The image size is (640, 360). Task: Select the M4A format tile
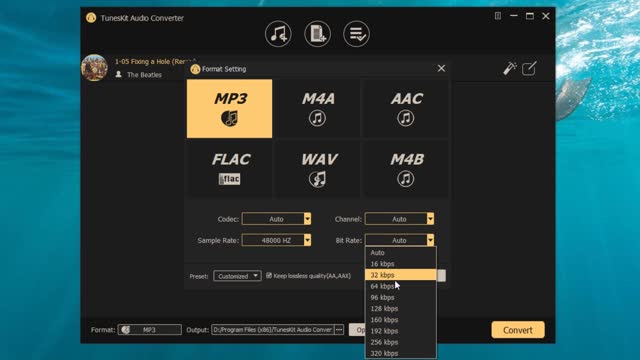pyautogui.click(x=318, y=109)
